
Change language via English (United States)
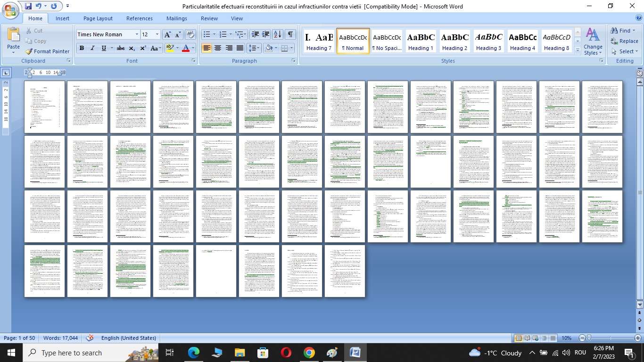pyautogui.click(x=128, y=338)
